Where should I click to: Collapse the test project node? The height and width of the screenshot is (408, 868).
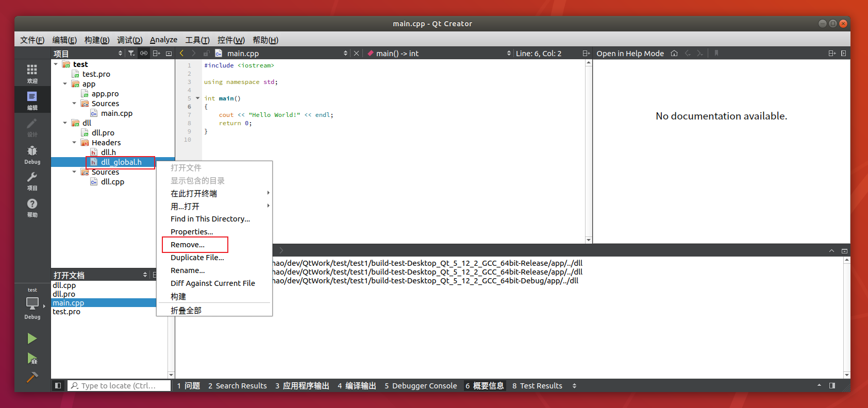pos(56,64)
